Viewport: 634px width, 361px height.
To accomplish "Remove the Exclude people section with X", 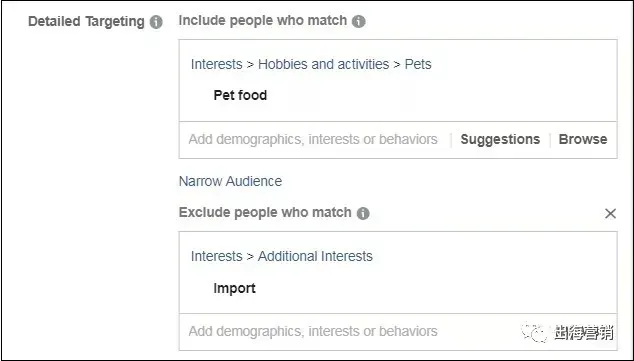I will pyautogui.click(x=610, y=213).
